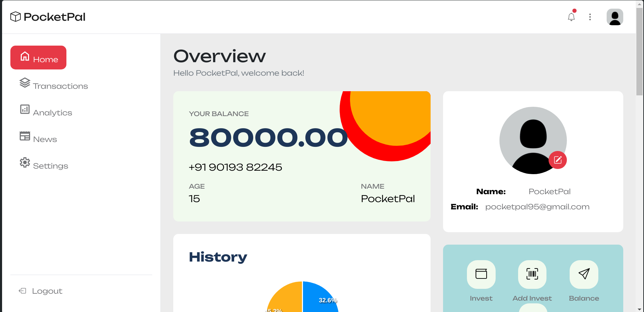Click the Overview heading

click(220, 56)
